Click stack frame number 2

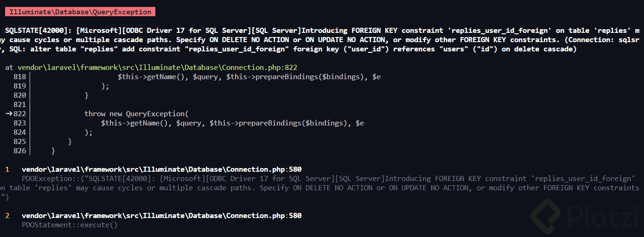pyautogui.click(x=7, y=216)
